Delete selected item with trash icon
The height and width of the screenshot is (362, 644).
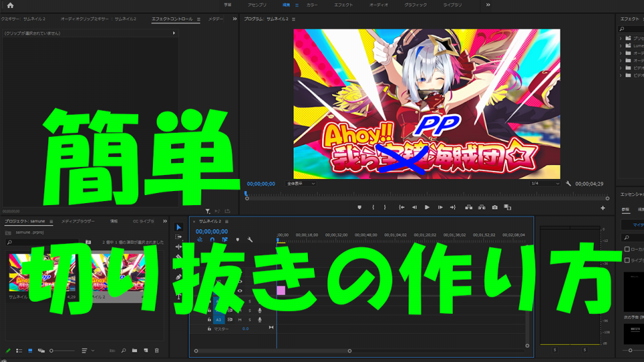pos(157,351)
